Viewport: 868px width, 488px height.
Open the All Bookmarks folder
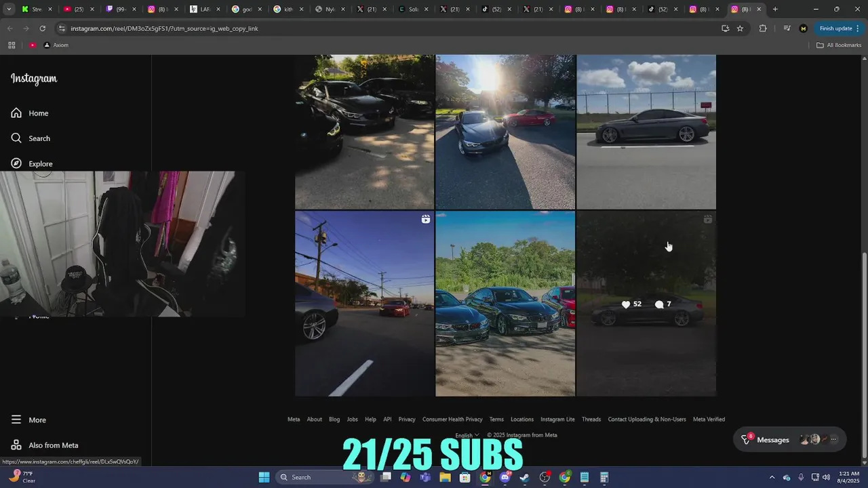(839, 45)
